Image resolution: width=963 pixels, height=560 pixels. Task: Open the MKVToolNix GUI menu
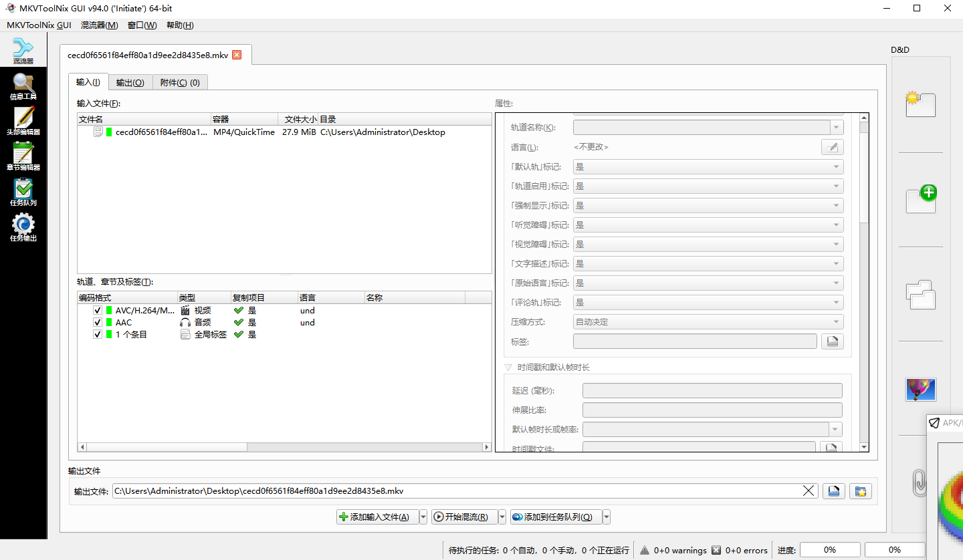tap(39, 25)
